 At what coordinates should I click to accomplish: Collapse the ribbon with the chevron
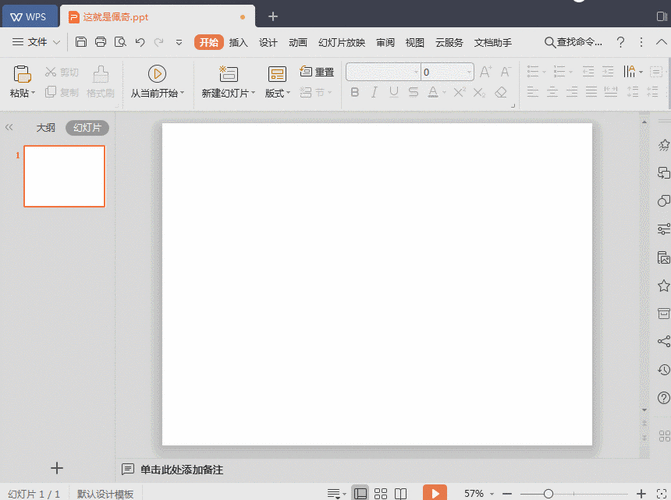[x=661, y=42]
